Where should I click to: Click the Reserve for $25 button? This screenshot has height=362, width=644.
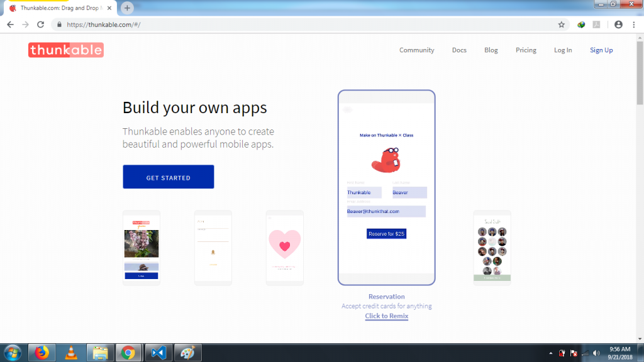[x=387, y=234]
